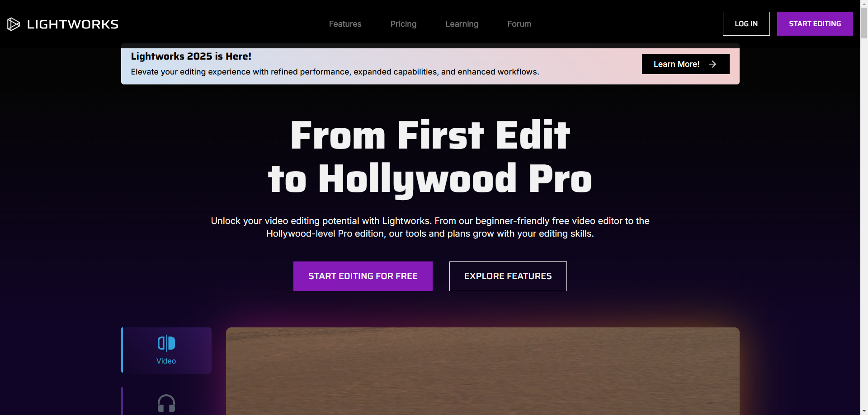Click the LOG IN button
Screen dimensions: 868x415
[x=746, y=23]
